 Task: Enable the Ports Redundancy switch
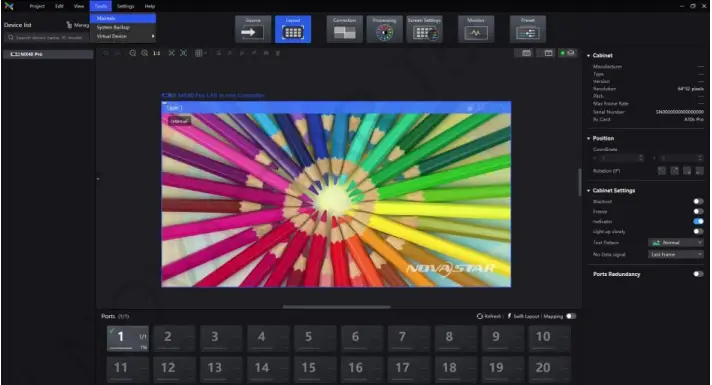click(x=698, y=274)
